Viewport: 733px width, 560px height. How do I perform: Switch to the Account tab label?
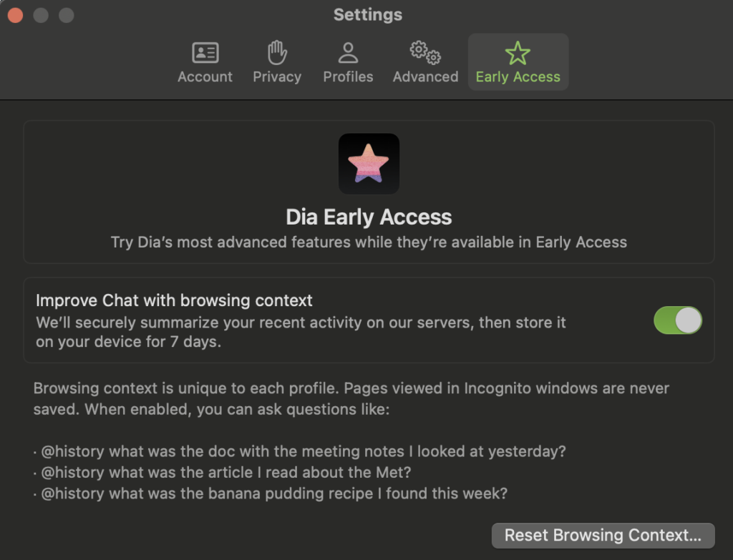pyautogui.click(x=205, y=77)
